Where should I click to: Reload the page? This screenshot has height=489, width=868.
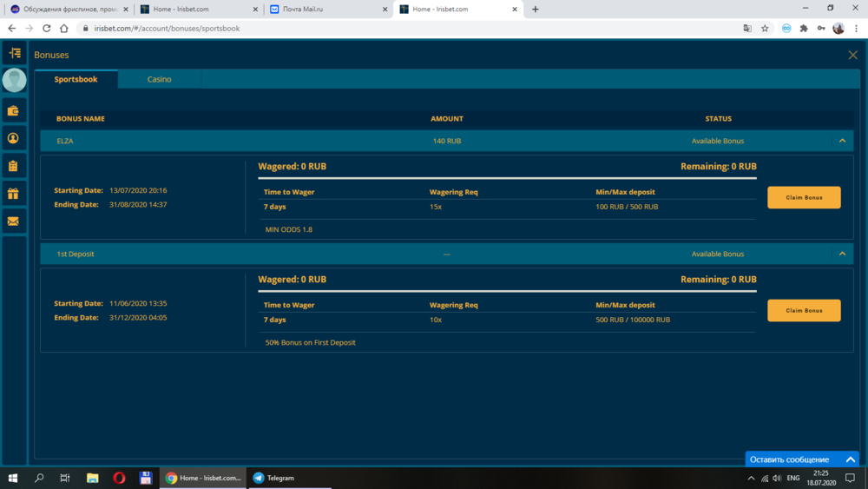47,29
